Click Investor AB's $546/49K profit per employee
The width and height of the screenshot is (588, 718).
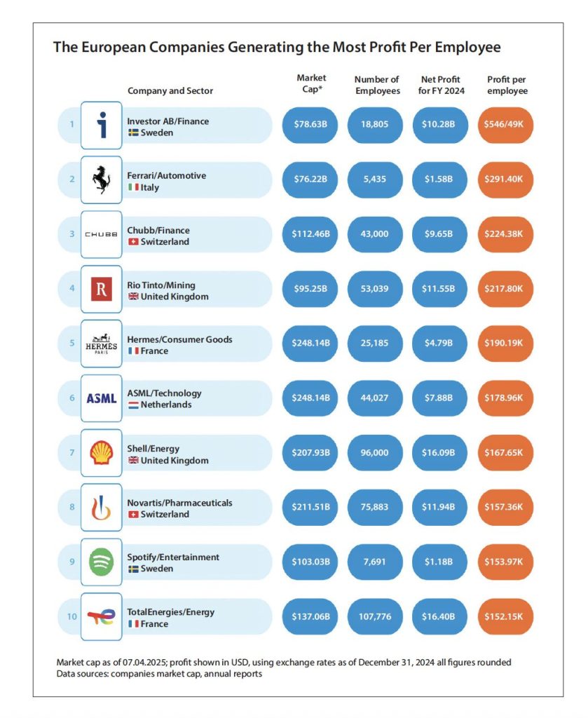point(505,126)
